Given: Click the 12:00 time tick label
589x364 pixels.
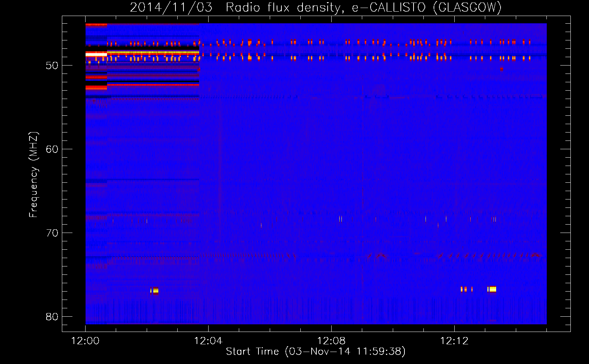Looking at the screenshot, I should 85,341.
